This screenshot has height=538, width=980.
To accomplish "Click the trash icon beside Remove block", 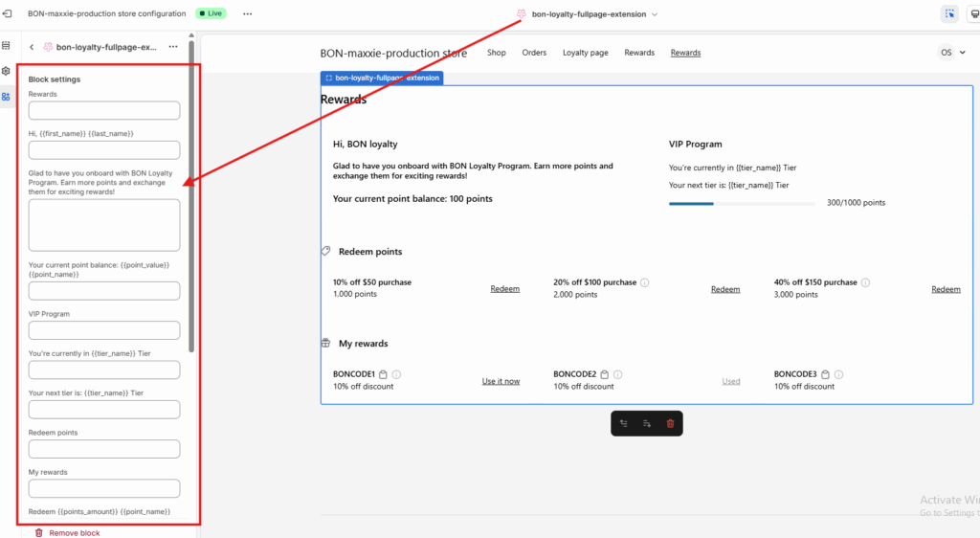I will coord(38,533).
